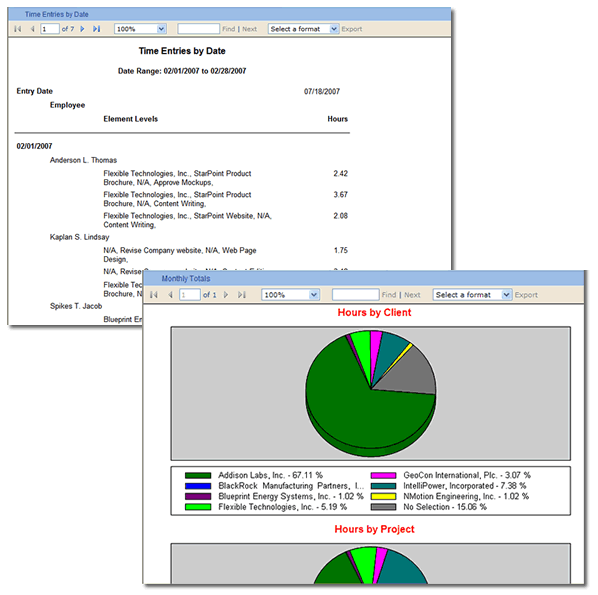Click hours value 3.67
Viewport: 598px width, 595px height.
[x=341, y=195]
